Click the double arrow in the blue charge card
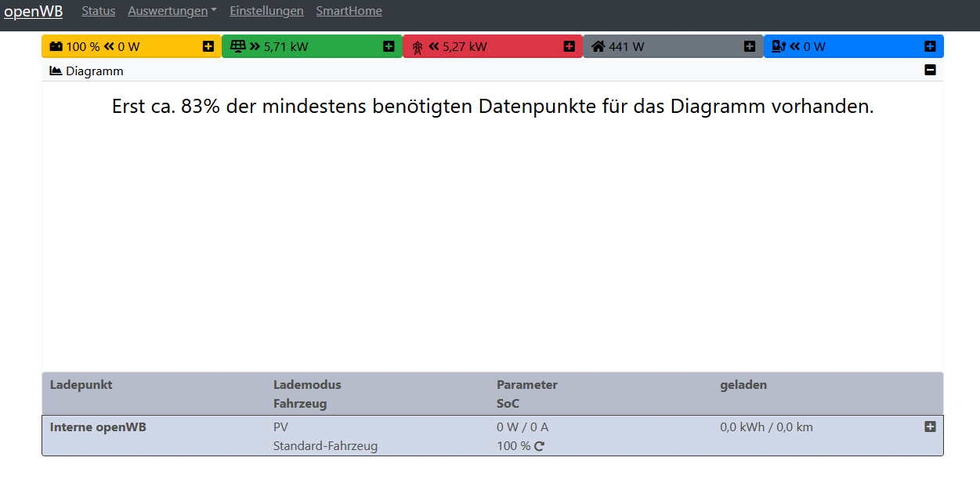 (795, 46)
